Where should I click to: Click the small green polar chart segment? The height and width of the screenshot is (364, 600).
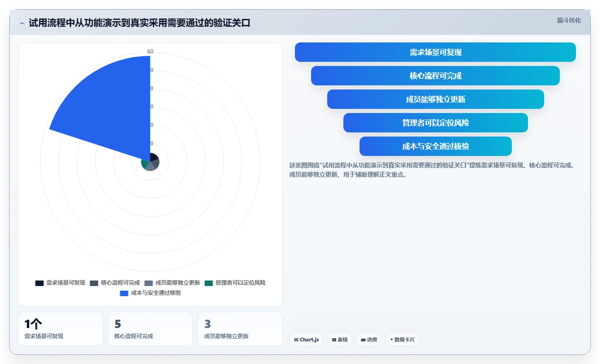click(145, 164)
